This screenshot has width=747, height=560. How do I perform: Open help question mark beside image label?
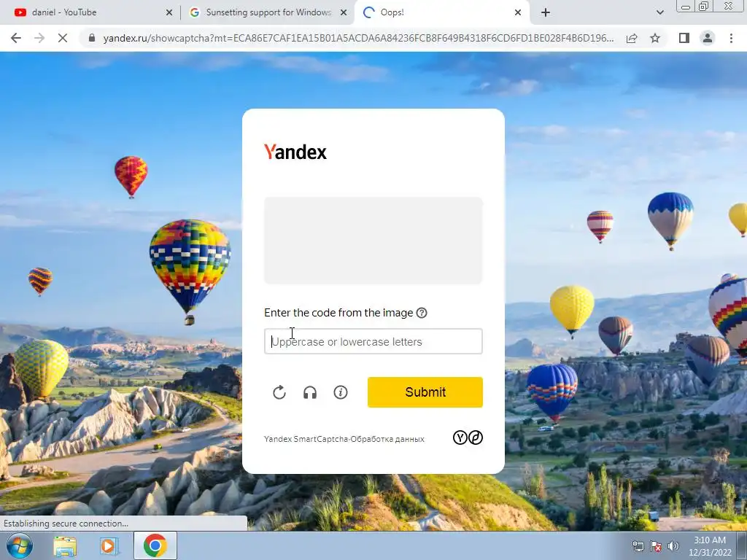(x=422, y=313)
